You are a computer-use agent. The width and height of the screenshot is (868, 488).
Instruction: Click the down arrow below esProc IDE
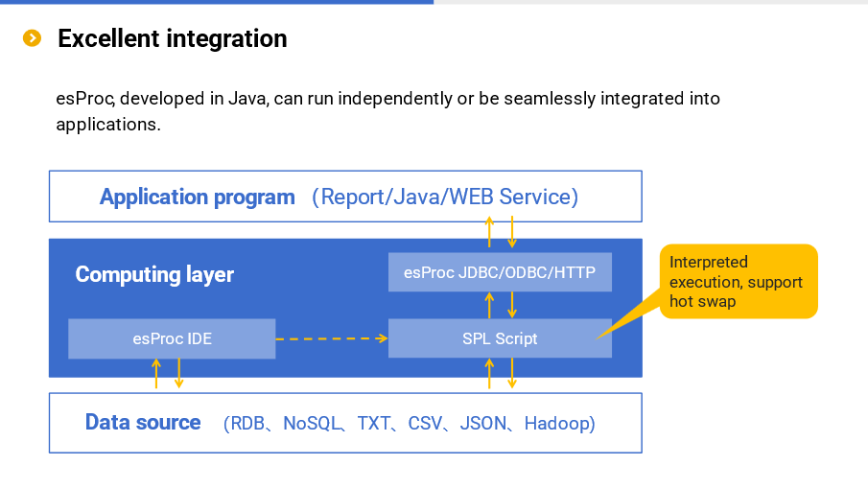[178, 374]
